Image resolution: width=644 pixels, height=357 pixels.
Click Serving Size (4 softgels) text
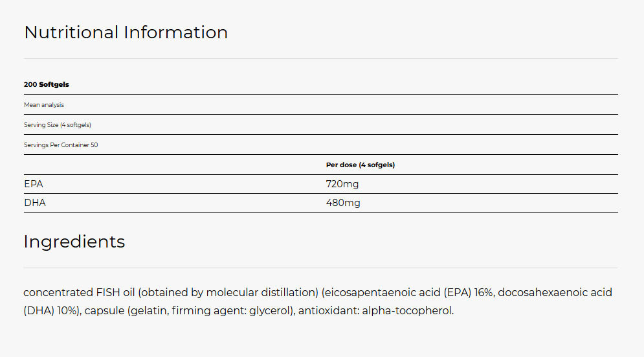coord(58,124)
